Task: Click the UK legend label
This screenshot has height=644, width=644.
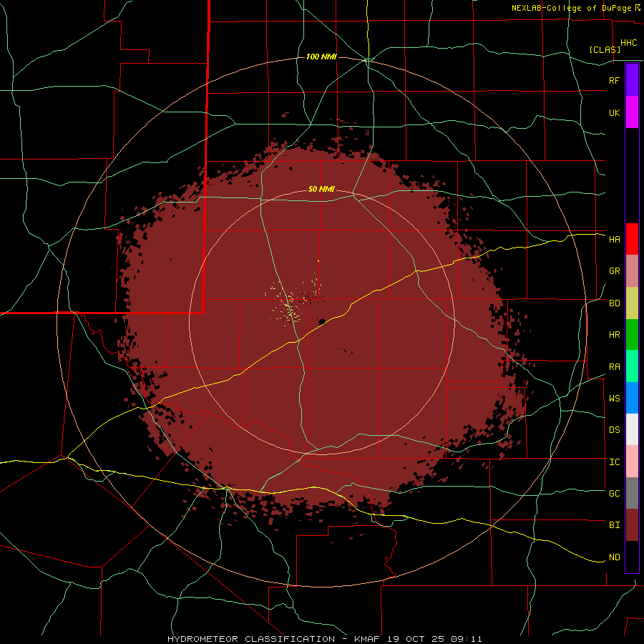Action: pyautogui.click(x=614, y=112)
